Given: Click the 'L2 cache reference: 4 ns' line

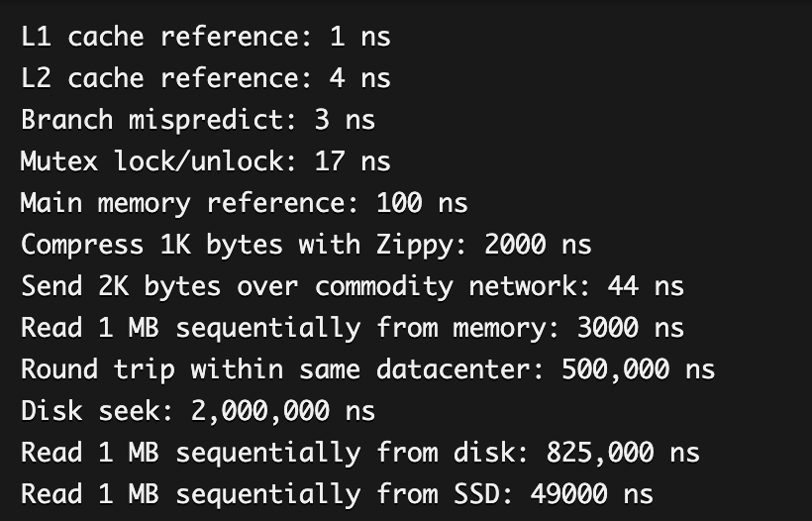Looking at the screenshot, I should (x=206, y=78).
